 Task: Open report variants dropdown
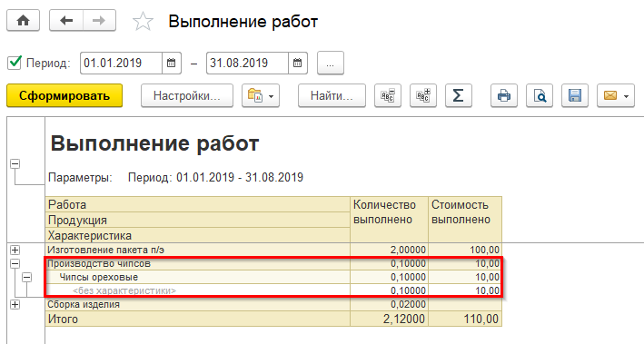coord(261,95)
